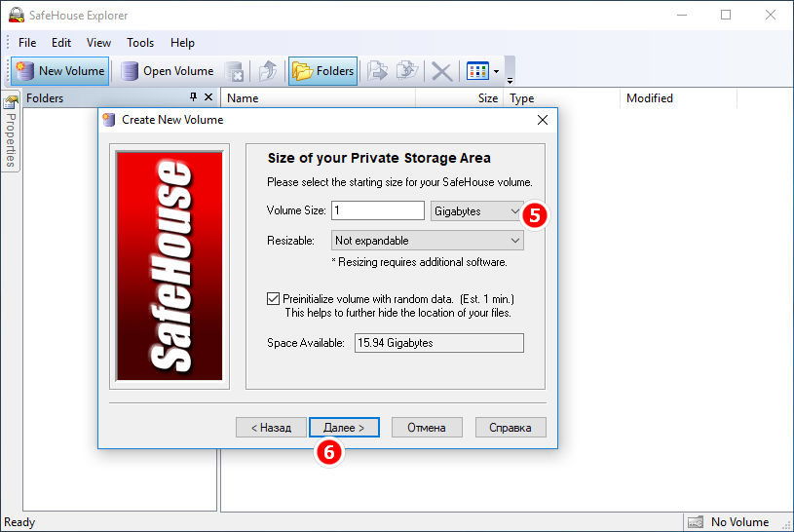The height and width of the screenshot is (532, 794).
Task: Uncheck Preinitialize volume with random data
Action: [273, 298]
